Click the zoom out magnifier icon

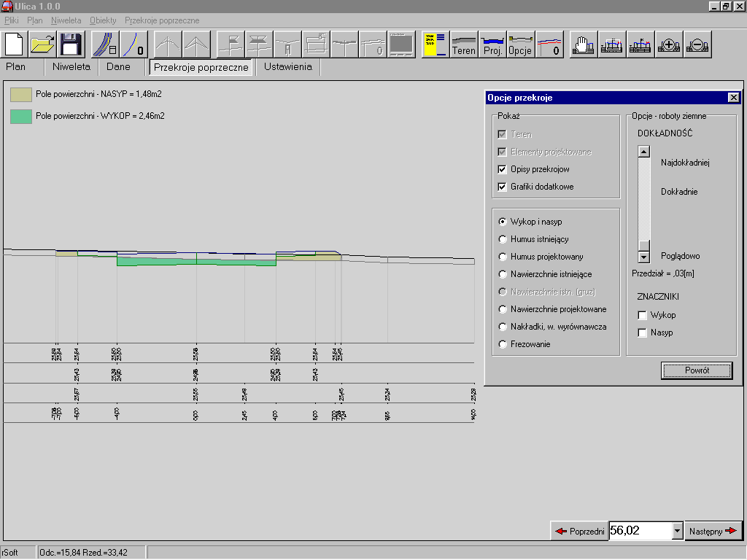click(x=697, y=44)
